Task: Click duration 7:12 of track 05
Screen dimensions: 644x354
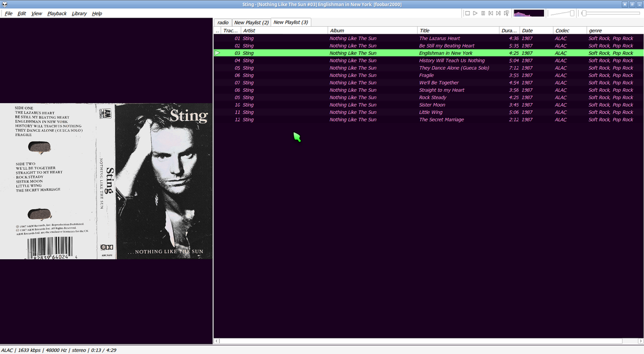Action: click(514, 68)
